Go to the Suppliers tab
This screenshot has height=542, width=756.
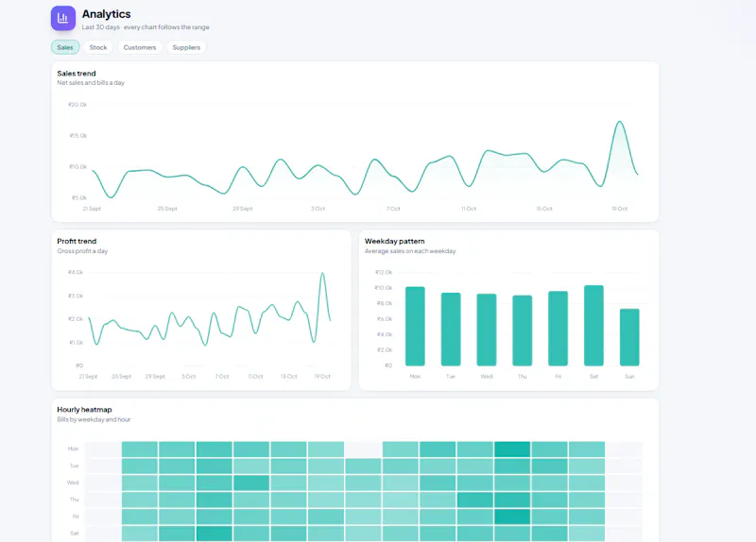(186, 47)
